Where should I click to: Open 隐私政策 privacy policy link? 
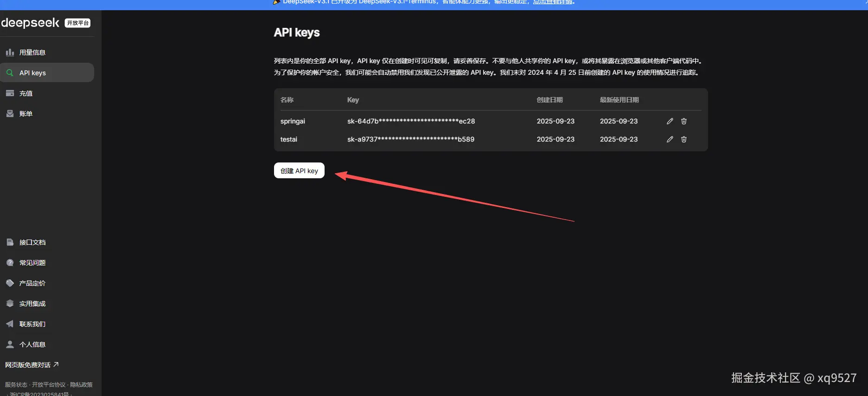[81, 385]
